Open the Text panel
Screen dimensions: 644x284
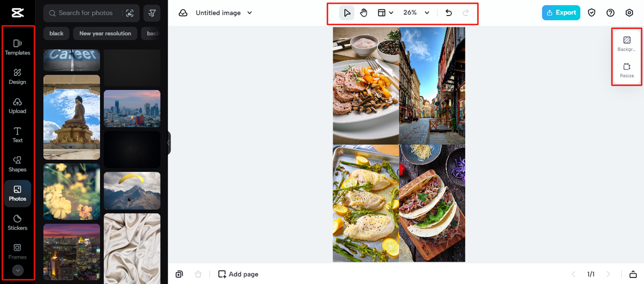pos(18,135)
